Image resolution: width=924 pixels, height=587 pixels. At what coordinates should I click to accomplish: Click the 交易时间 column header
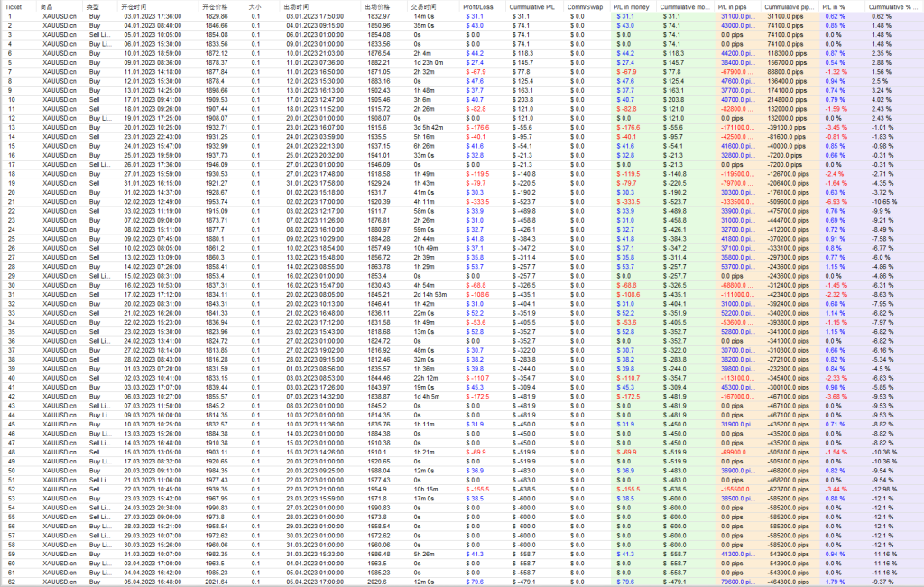pos(424,5)
